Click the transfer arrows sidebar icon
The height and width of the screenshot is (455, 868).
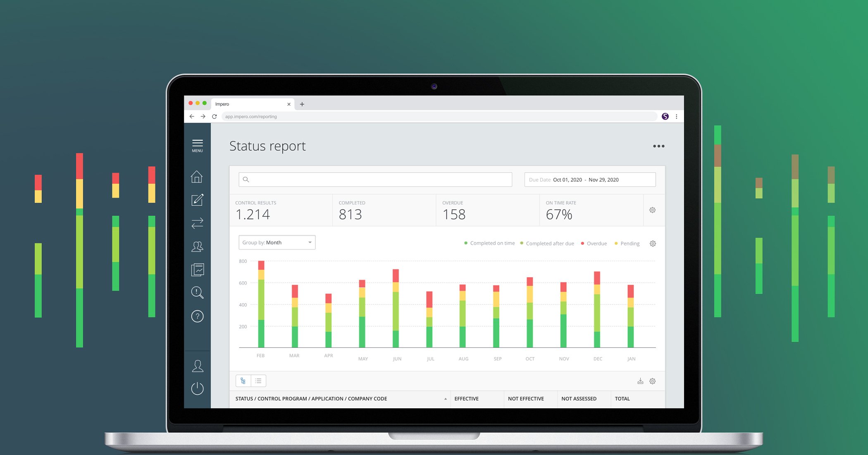pyautogui.click(x=197, y=223)
